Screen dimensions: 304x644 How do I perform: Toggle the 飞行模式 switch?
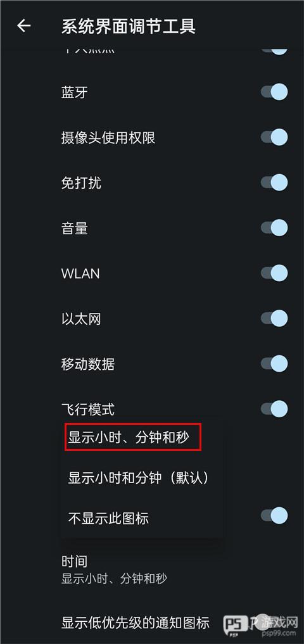(x=274, y=408)
